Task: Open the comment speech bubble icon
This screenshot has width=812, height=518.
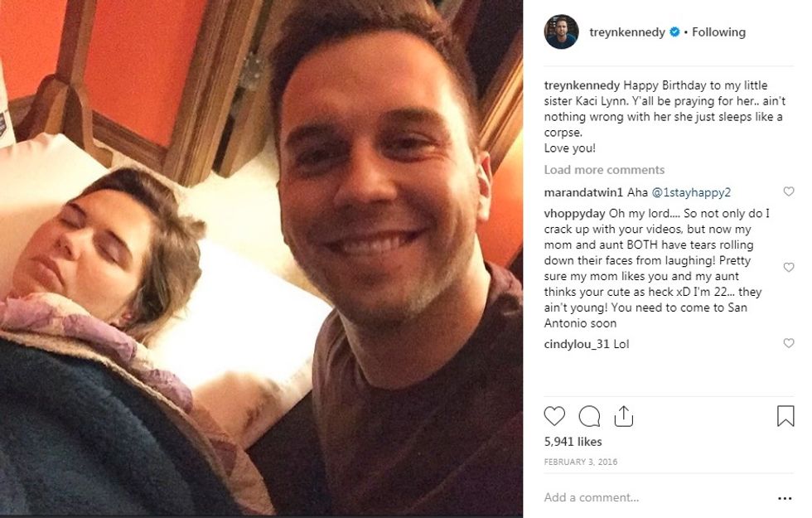Action: [x=589, y=415]
